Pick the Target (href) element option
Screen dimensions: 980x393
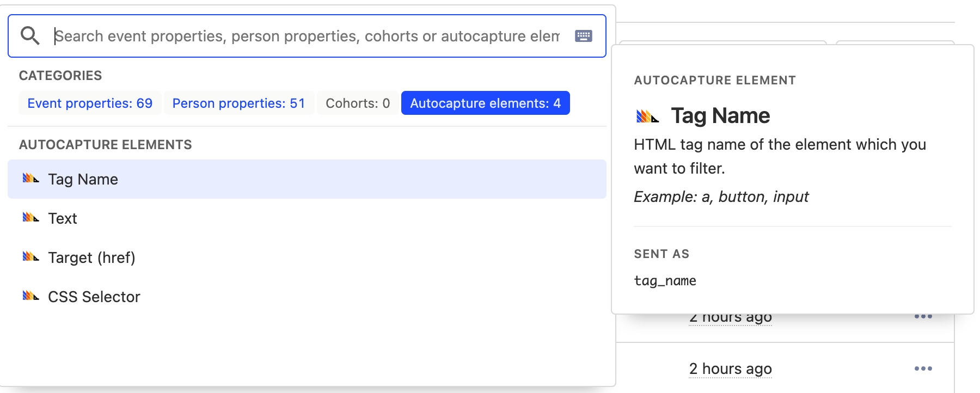91,257
